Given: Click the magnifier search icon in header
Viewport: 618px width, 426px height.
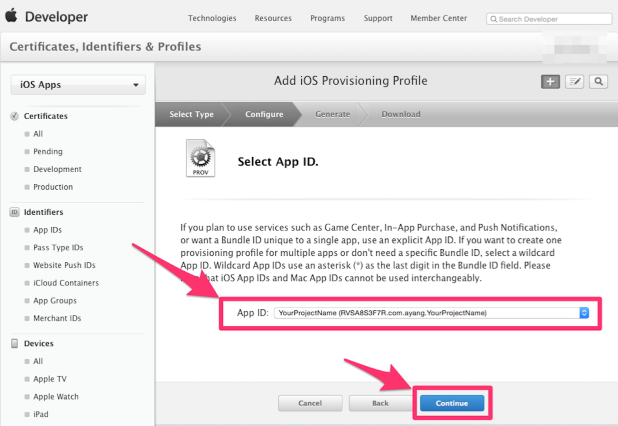Looking at the screenshot, I should 598,82.
